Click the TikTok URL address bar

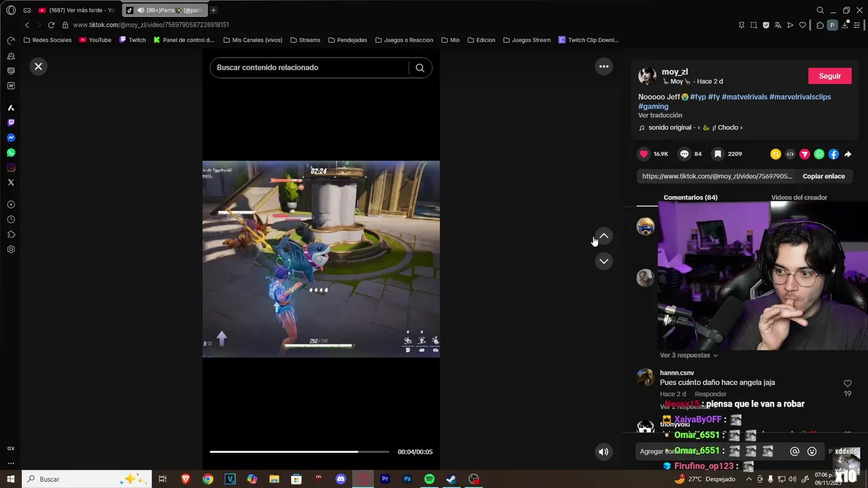(151, 25)
